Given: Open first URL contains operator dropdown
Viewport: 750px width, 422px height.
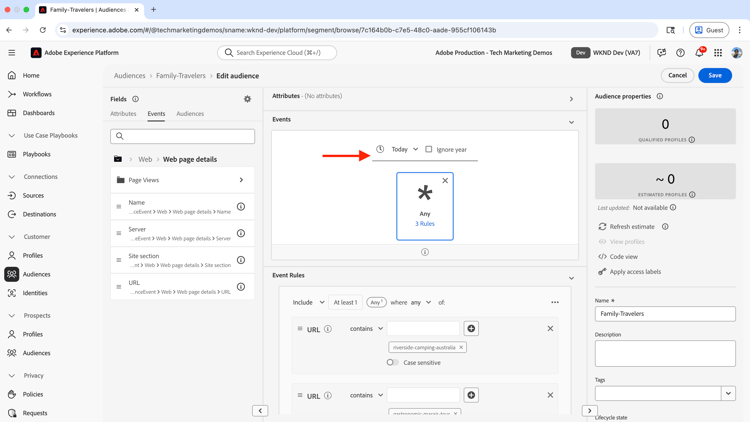Looking at the screenshot, I should [x=366, y=329].
